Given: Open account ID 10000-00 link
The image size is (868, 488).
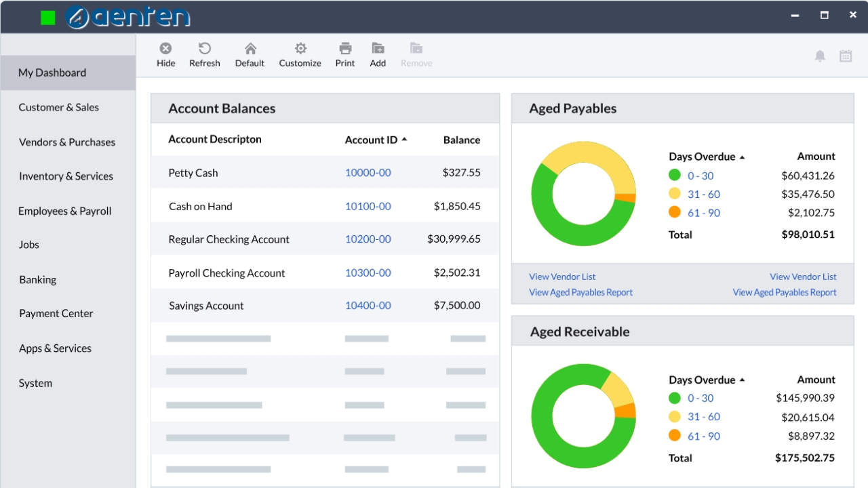Looking at the screenshot, I should [368, 173].
